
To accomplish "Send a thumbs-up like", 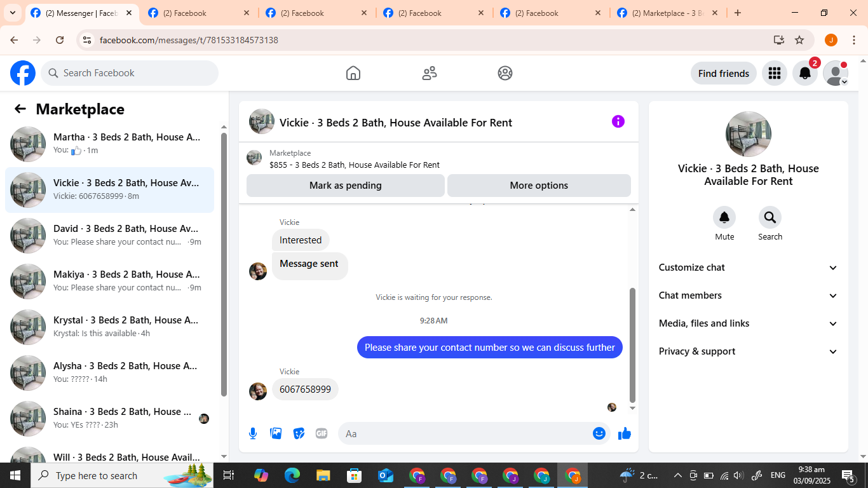I will (x=625, y=433).
